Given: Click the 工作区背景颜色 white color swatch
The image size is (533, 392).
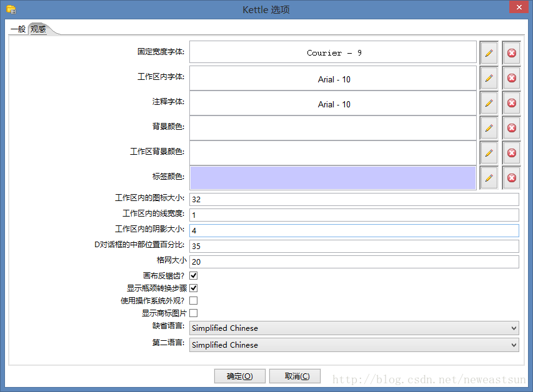Looking at the screenshot, I should (x=333, y=153).
